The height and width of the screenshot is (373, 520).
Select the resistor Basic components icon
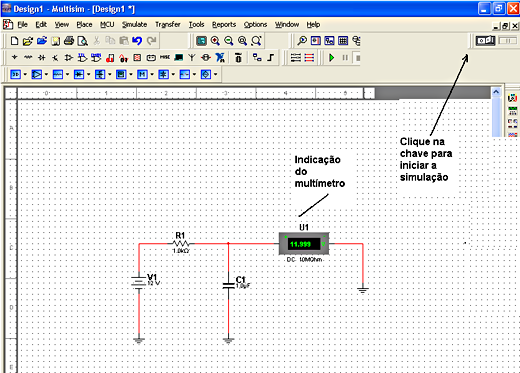point(28,57)
